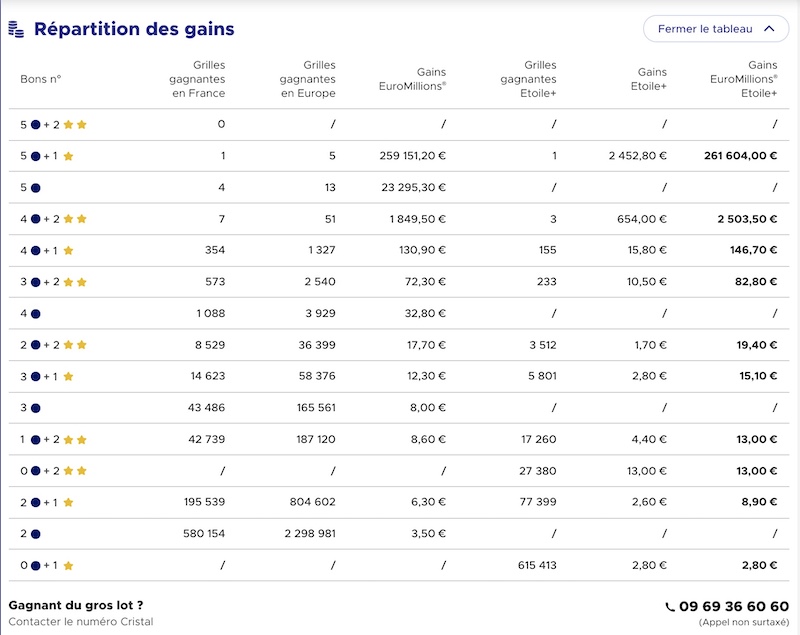
Task: Click the two stars icon in the 5+2 row
Action: pos(75,124)
